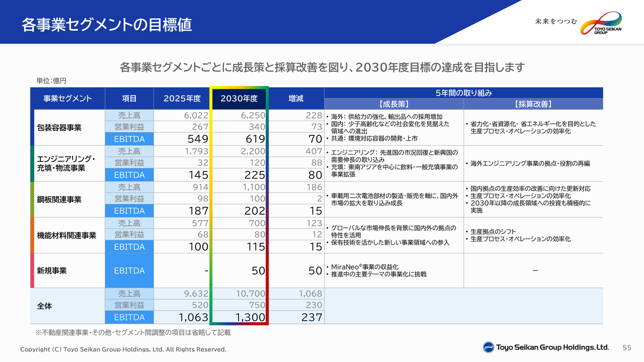Click the 事業セグメント header cell
Viewport: 644px width, 362px height.
click(68, 99)
